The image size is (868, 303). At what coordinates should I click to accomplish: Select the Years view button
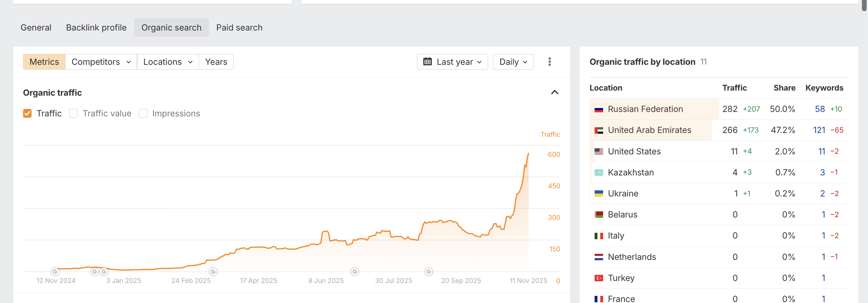tap(216, 62)
